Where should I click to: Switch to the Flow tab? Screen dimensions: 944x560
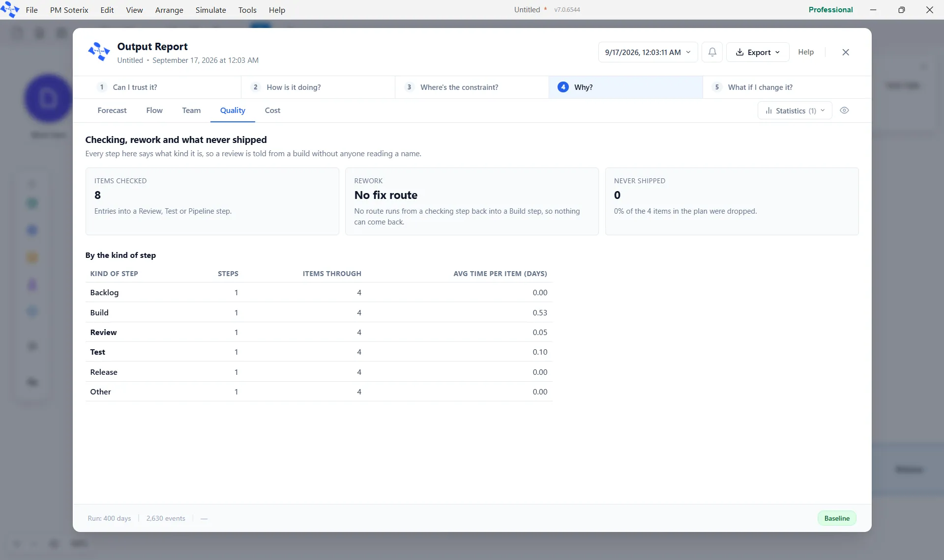click(x=154, y=111)
